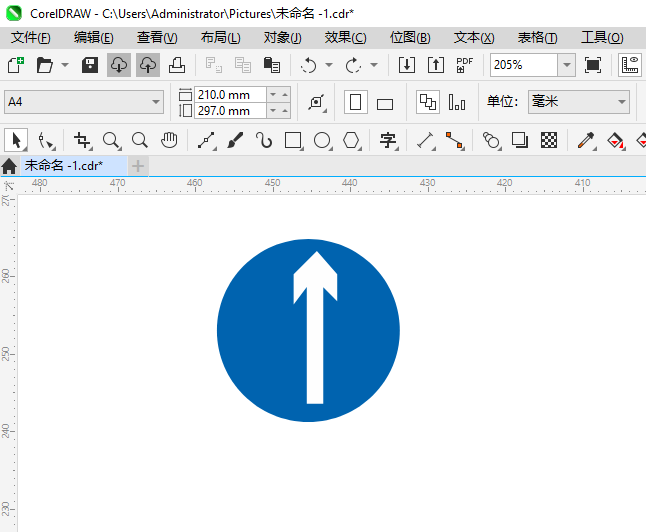Viewport: 646px width, 532px height.
Task: Expand the zoom level dropdown arrow
Action: pyautogui.click(x=566, y=65)
